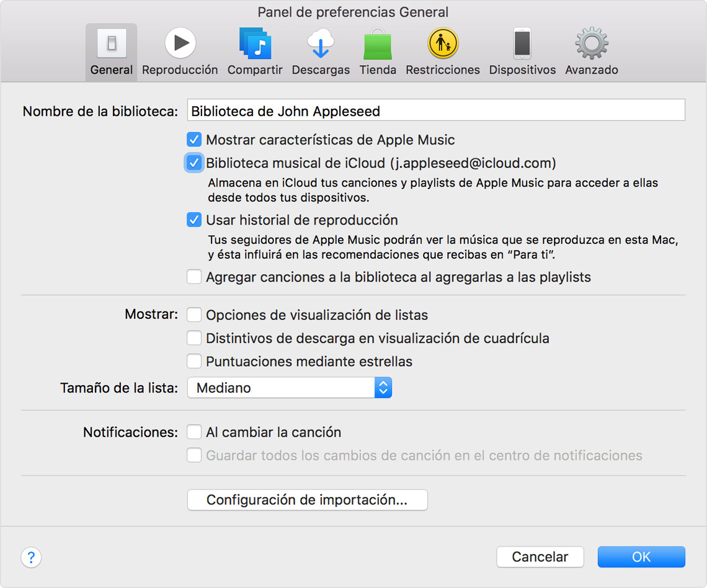Open the Reproducción preferences play icon
Viewport: 707px width, 588px height.
[x=180, y=44]
